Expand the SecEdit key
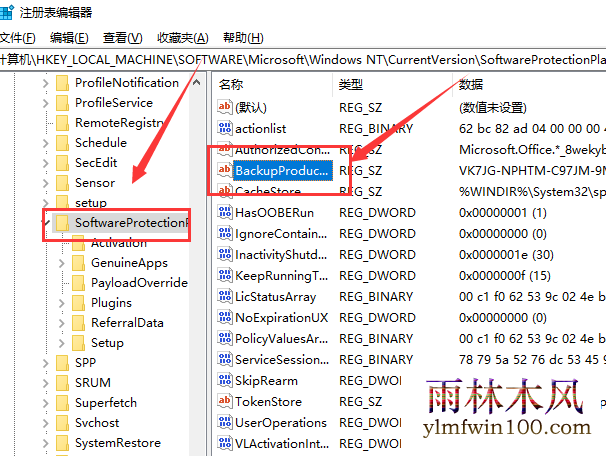The height and width of the screenshot is (456, 606). (x=46, y=163)
